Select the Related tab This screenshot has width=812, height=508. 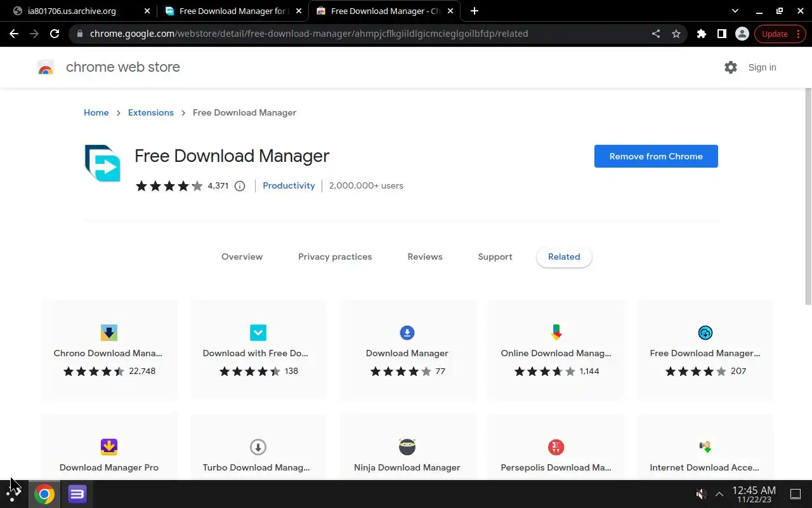564,257
